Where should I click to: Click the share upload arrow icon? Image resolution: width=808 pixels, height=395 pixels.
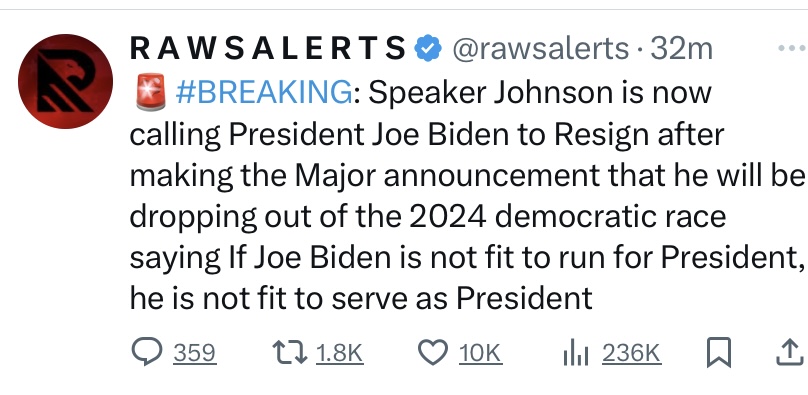tap(790, 353)
